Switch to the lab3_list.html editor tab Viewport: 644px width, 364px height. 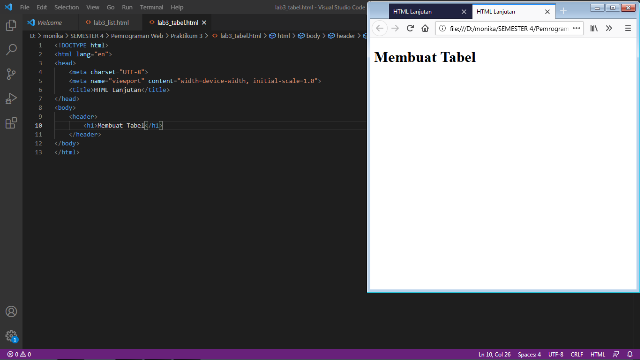tap(110, 22)
